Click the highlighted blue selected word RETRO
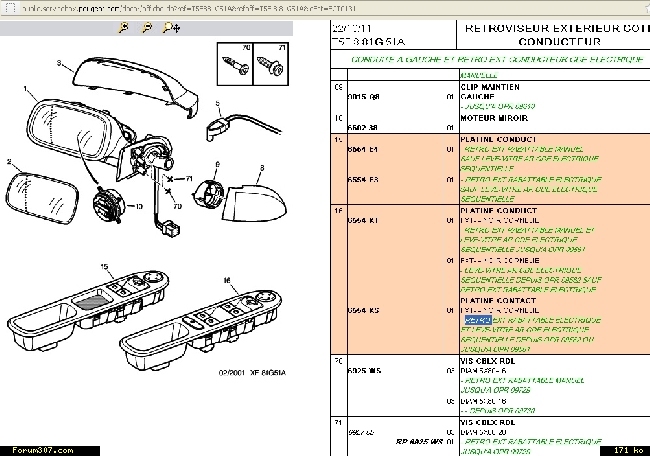The width and height of the screenshot is (650, 456). pyautogui.click(x=477, y=320)
